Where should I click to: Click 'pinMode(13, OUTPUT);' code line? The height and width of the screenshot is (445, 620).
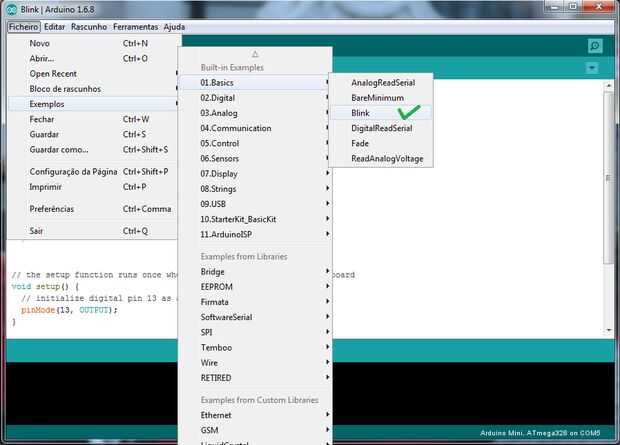coord(69,310)
